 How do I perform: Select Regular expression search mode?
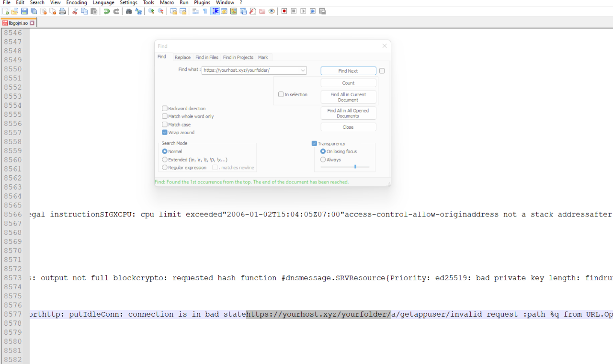coord(165,168)
